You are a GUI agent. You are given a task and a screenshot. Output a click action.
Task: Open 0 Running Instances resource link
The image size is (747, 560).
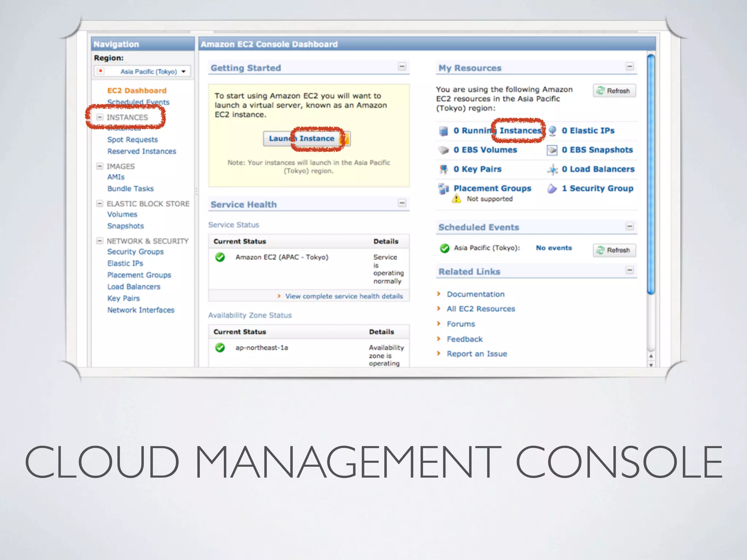coord(498,131)
